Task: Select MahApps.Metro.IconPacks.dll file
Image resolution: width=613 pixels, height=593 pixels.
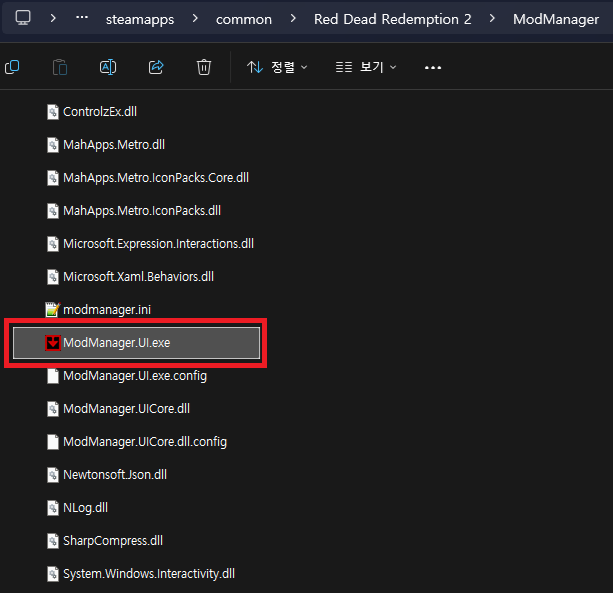Action: [142, 211]
